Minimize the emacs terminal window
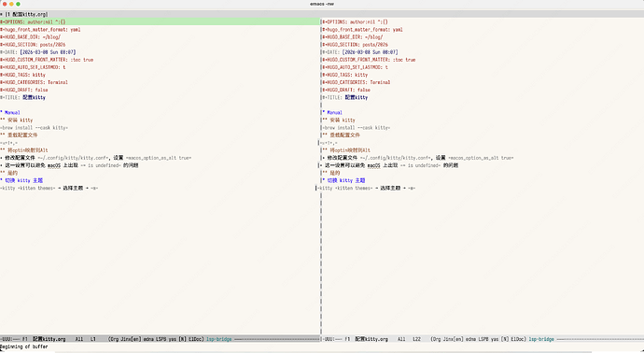Viewport: 644px width, 353px height. point(11,4)
